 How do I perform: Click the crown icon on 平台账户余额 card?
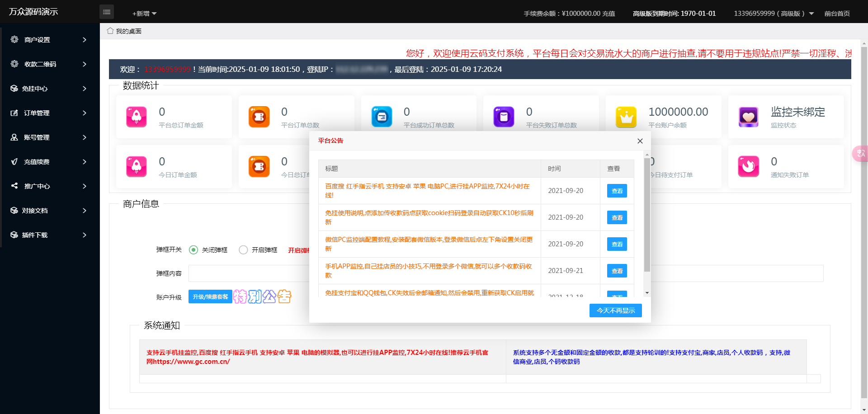tap(626, 117)
